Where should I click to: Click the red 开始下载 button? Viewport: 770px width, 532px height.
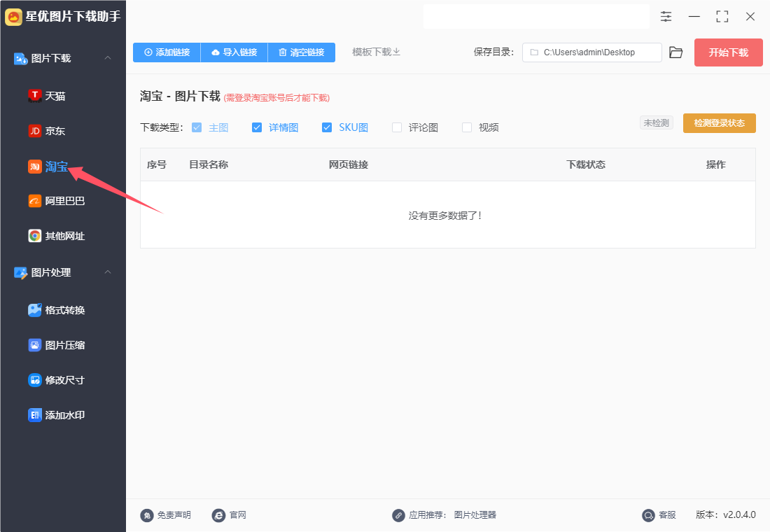(x=728, y=52)
